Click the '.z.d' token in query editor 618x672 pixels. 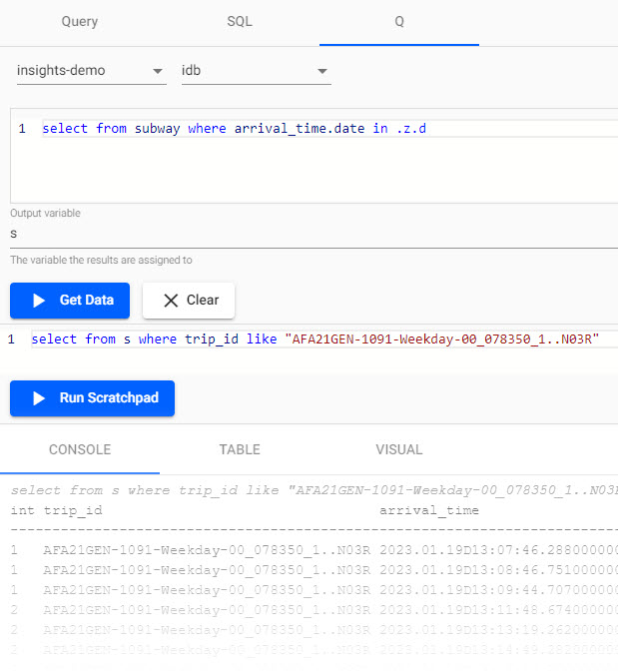411,129
